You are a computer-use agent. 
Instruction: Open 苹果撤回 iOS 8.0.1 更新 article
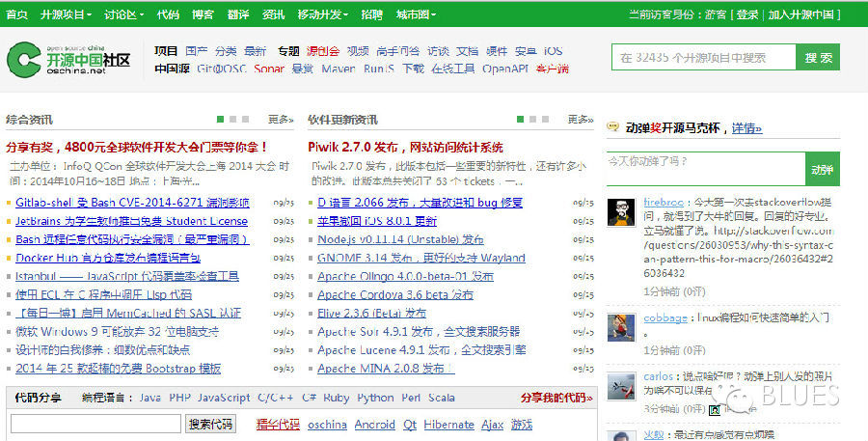click(377, 221)
